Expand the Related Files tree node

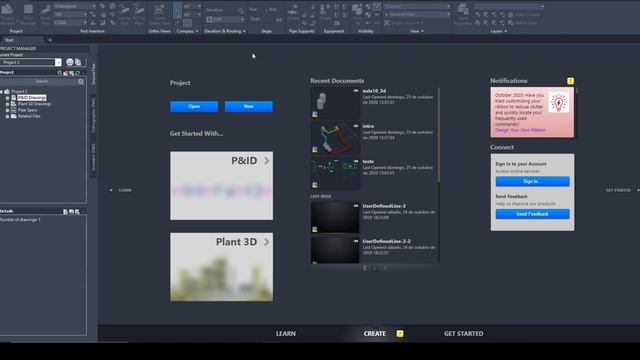7,116
